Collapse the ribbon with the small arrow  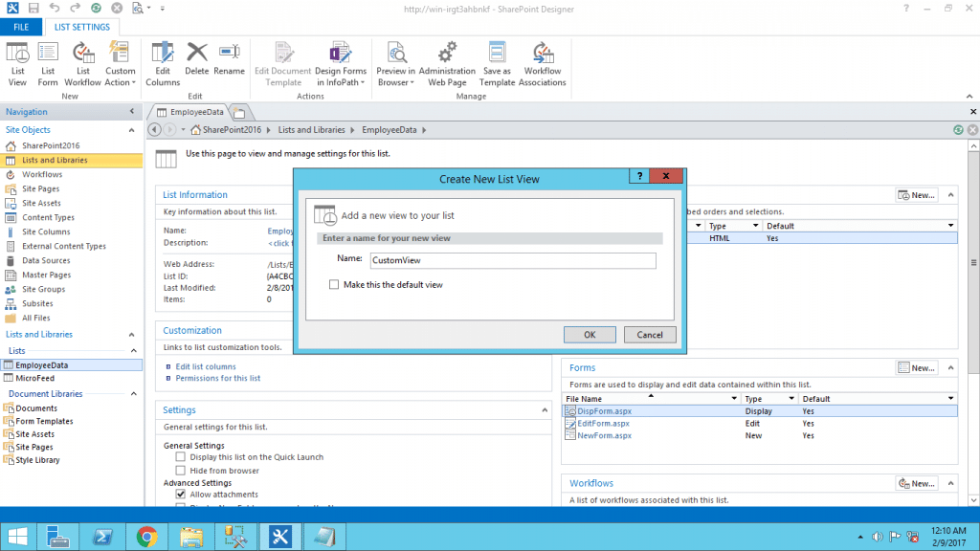click(969, 97)
